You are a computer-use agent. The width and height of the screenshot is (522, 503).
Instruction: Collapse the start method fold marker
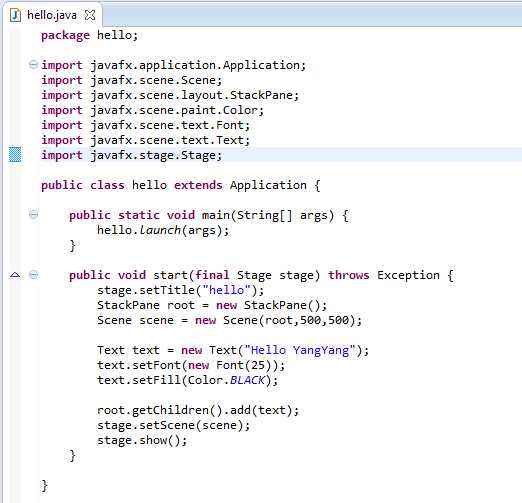click(x=33, y=275)
